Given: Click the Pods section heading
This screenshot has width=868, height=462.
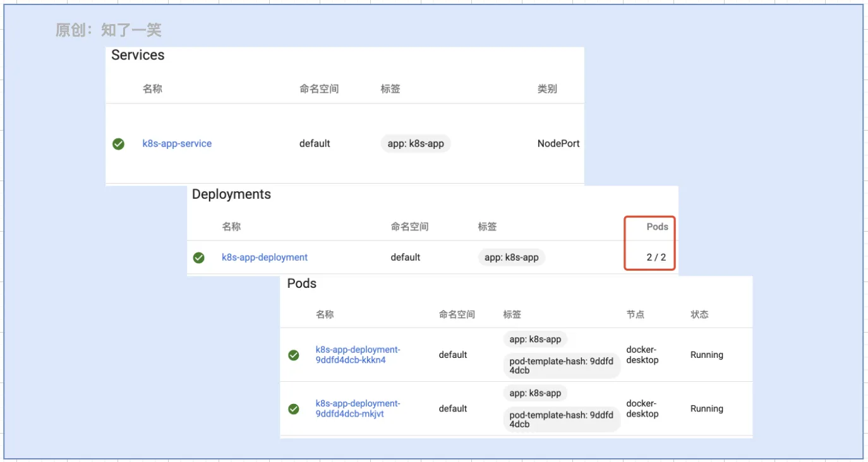Looking at the screenshot, I should [302, 283].
